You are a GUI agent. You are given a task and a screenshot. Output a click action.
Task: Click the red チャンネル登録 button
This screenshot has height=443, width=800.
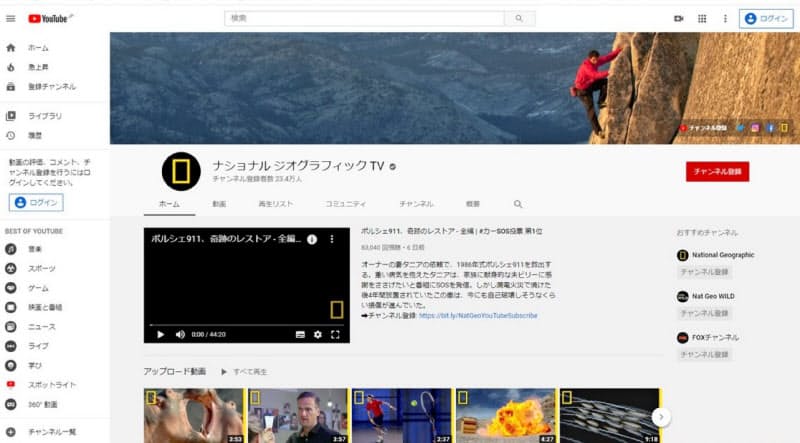[x=717, y=171]
